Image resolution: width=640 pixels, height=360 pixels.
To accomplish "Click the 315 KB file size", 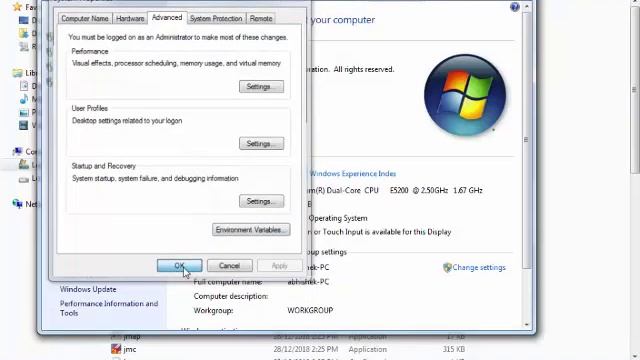I will [453, 349].
